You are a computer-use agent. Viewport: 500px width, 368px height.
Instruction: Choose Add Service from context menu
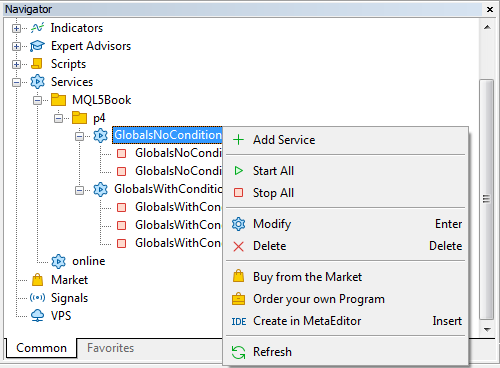pyautogui.click(x=346, y=140)
